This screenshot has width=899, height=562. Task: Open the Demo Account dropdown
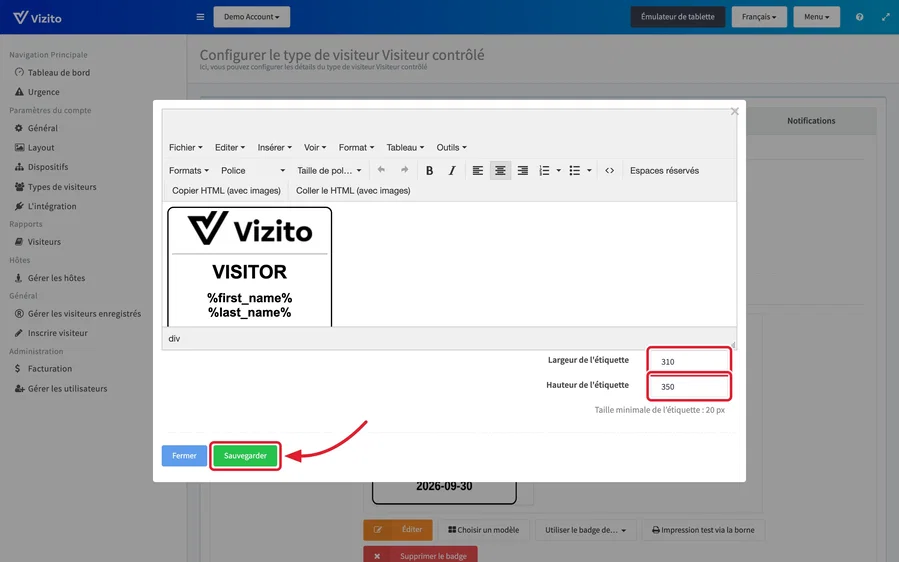click(252, 17)
